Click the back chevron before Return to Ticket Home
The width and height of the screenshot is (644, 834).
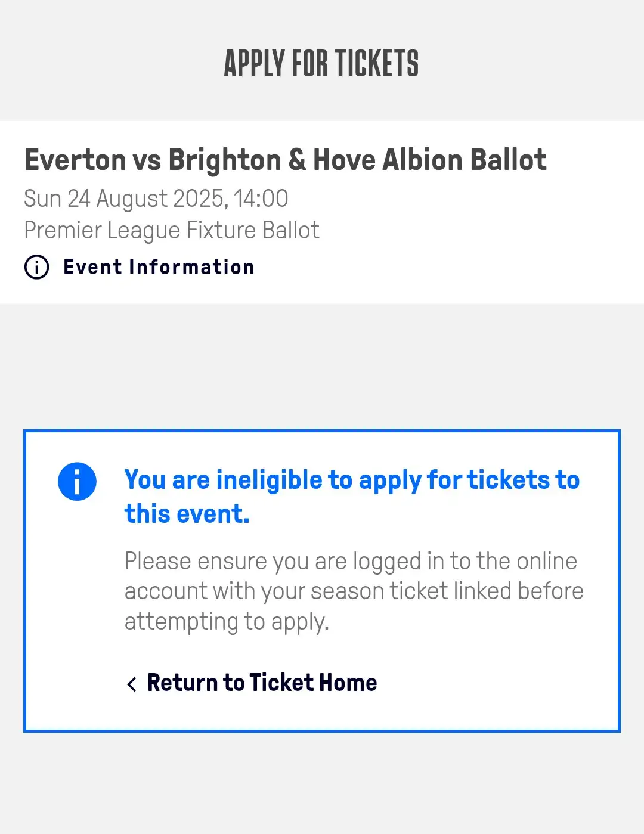pos(132,683)
